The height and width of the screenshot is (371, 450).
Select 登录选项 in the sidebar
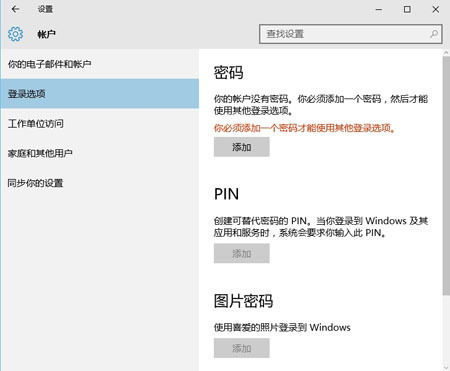click(x=99, y=94)
